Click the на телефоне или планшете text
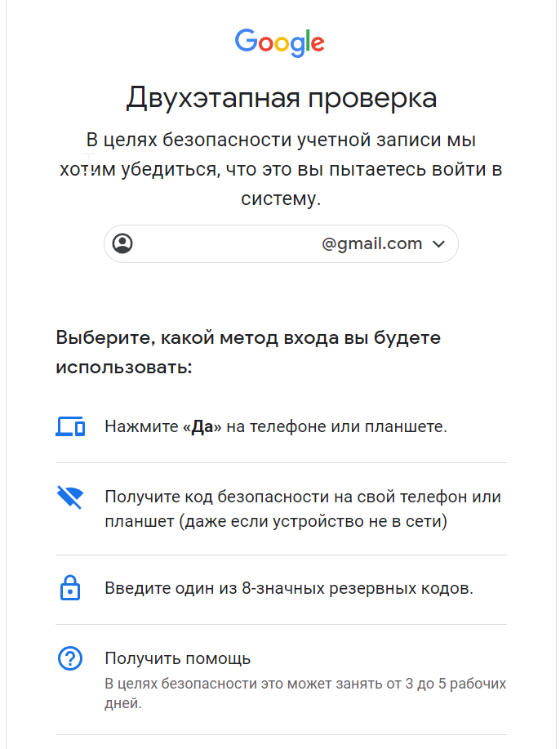560x749 pixels. [336, 426]
